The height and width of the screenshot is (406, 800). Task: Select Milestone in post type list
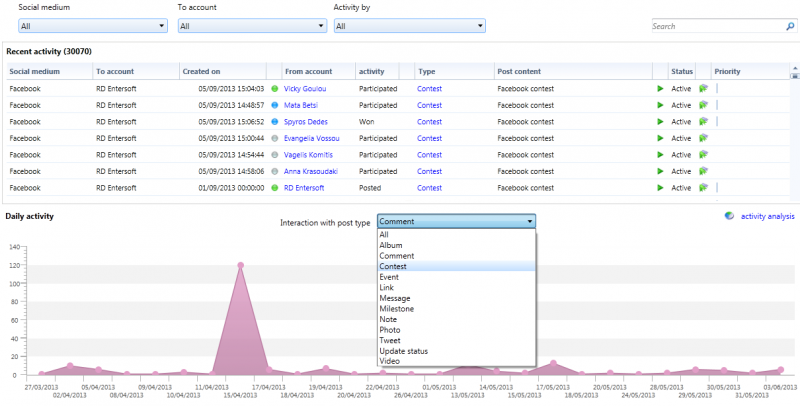[457, 309]
